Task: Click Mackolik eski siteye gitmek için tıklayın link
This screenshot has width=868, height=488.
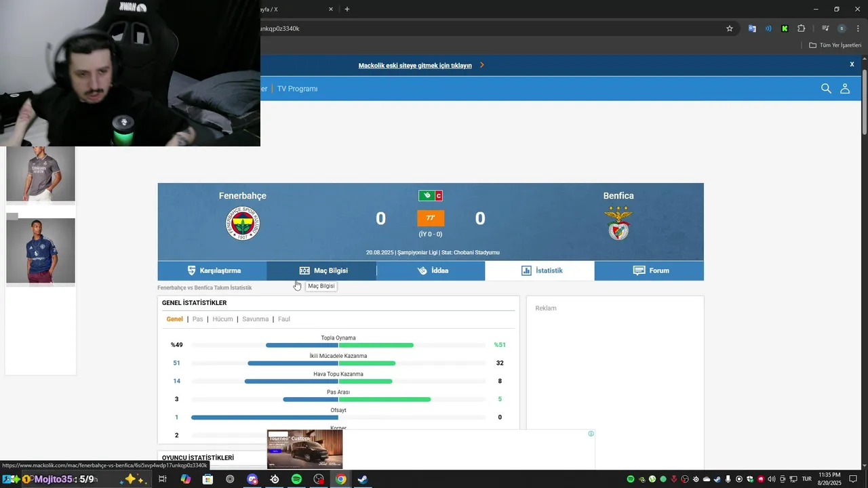Action: coord(415,66)
